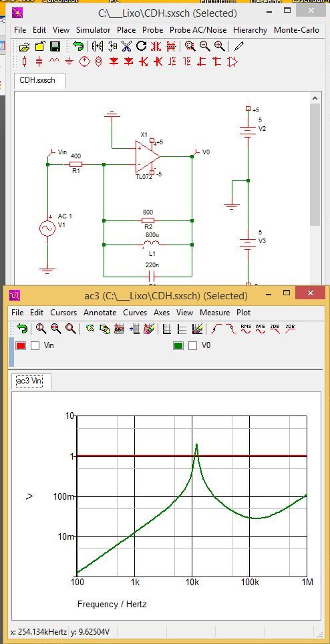Open the Simulator menu
The height and width of the screenshot is (644, 330).
tap(93, 30)
